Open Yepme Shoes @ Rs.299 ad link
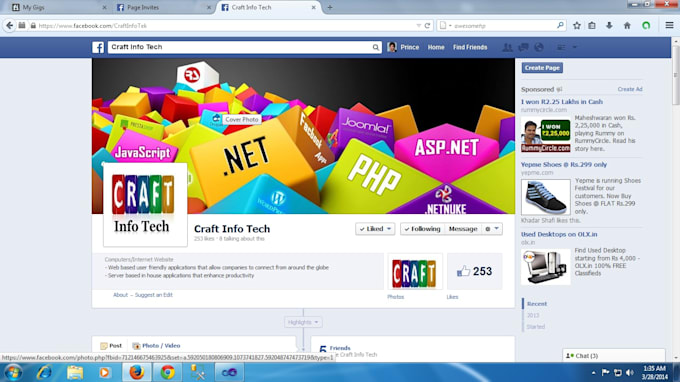This screenshot has height=382, width=680. point(564,165)
